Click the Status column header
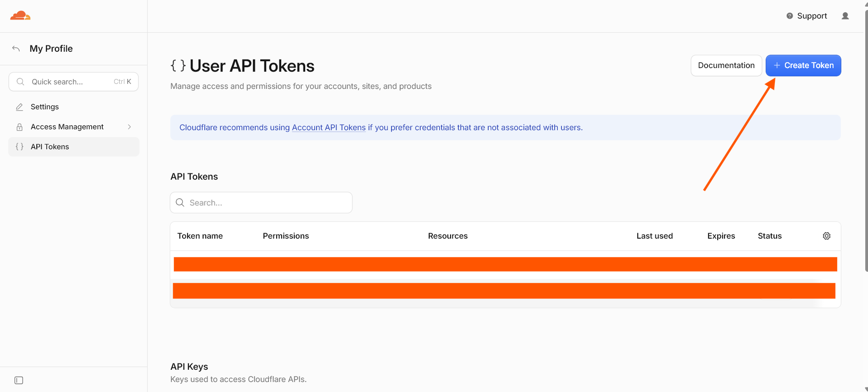The height and width of the screenshot is (392, 868). point(769,236)
